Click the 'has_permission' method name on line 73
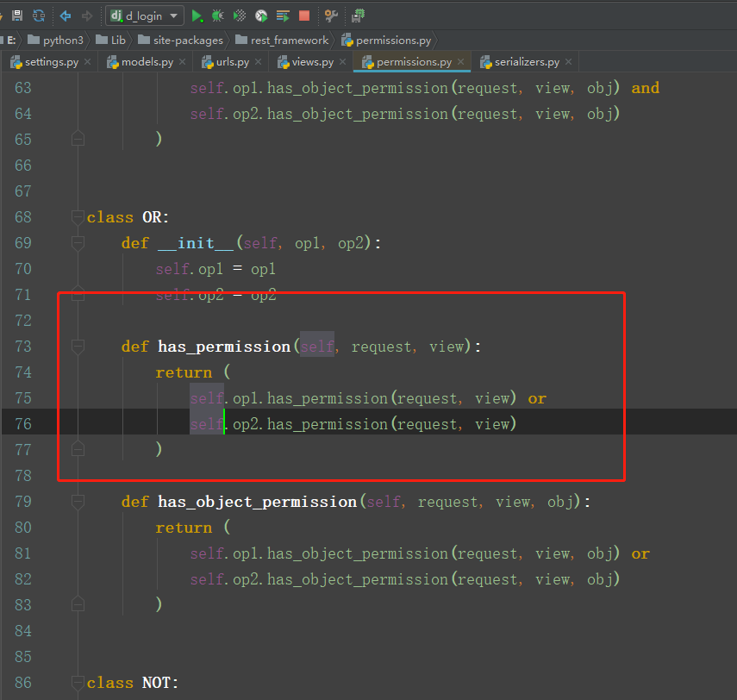This screenshot has height=700, width=737. [224, 347]
